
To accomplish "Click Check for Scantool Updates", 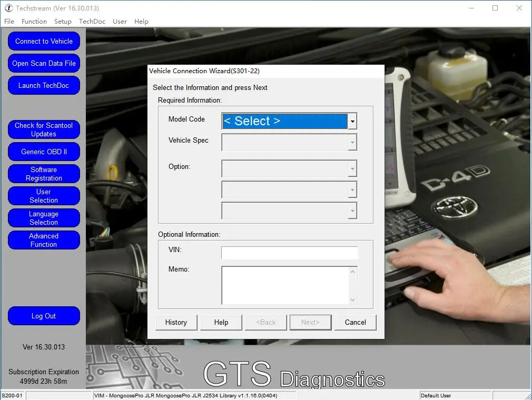I will coord(44,129).
